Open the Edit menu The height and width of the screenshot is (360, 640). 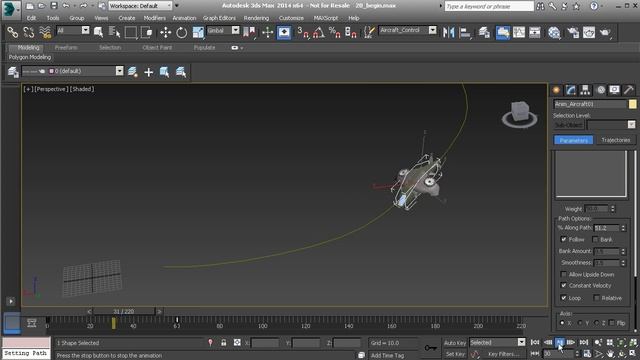(x=31, y=18)
